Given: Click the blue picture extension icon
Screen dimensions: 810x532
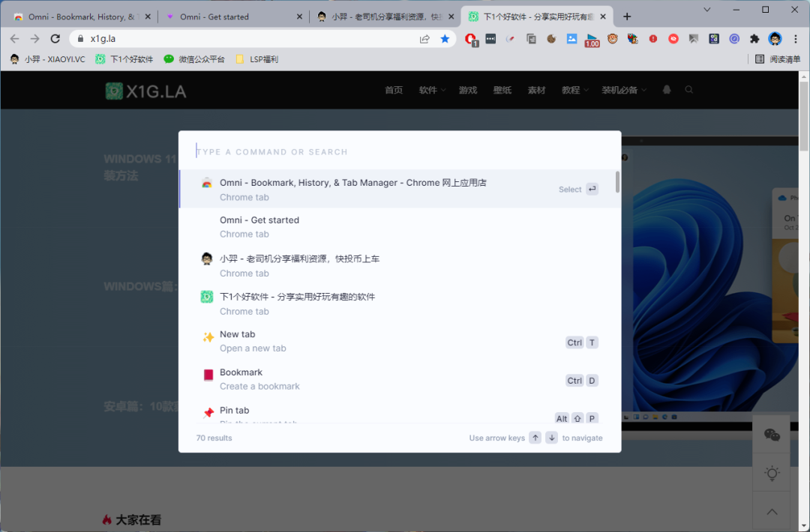Looking at the screenshot, I should (571, 39).
